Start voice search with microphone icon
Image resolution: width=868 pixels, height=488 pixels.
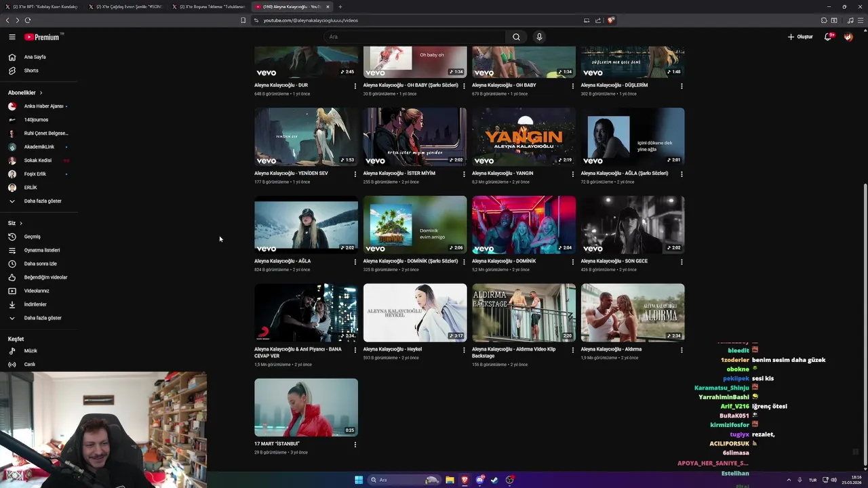coord(539,37)
